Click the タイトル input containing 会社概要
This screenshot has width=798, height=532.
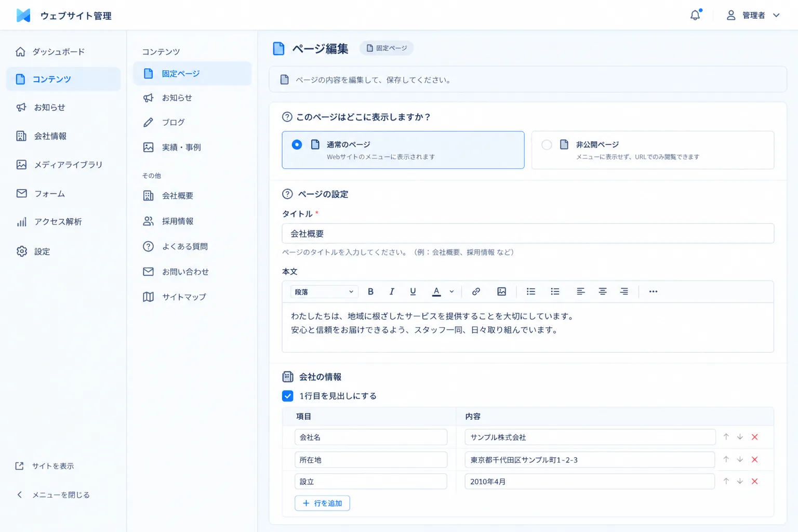click(528, 234)
